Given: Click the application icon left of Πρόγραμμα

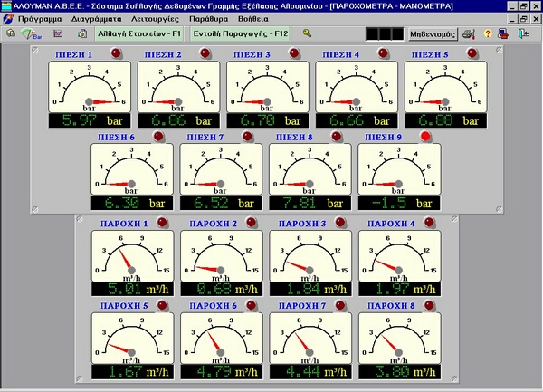Looking at the screenshot, I should pyautogui.click(x=8, y=18).
